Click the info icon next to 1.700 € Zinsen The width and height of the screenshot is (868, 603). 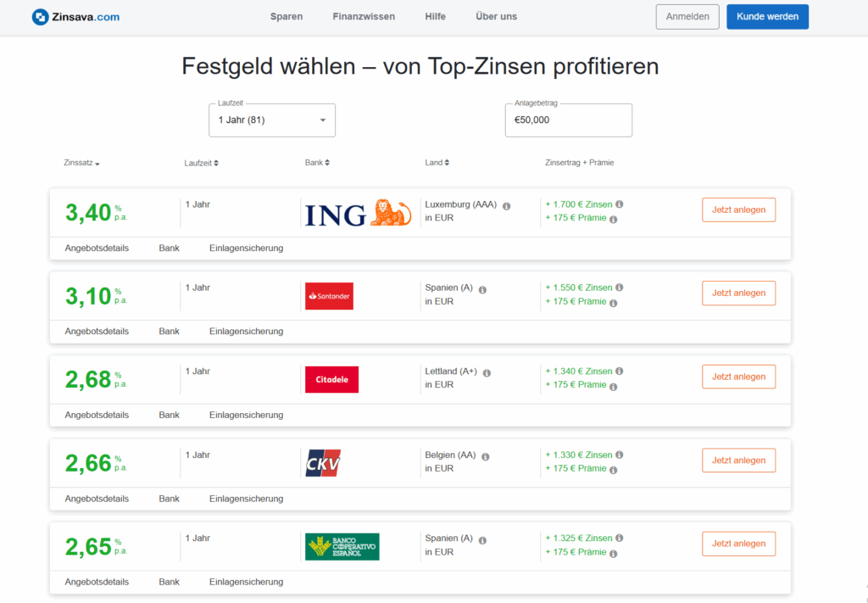620,204
